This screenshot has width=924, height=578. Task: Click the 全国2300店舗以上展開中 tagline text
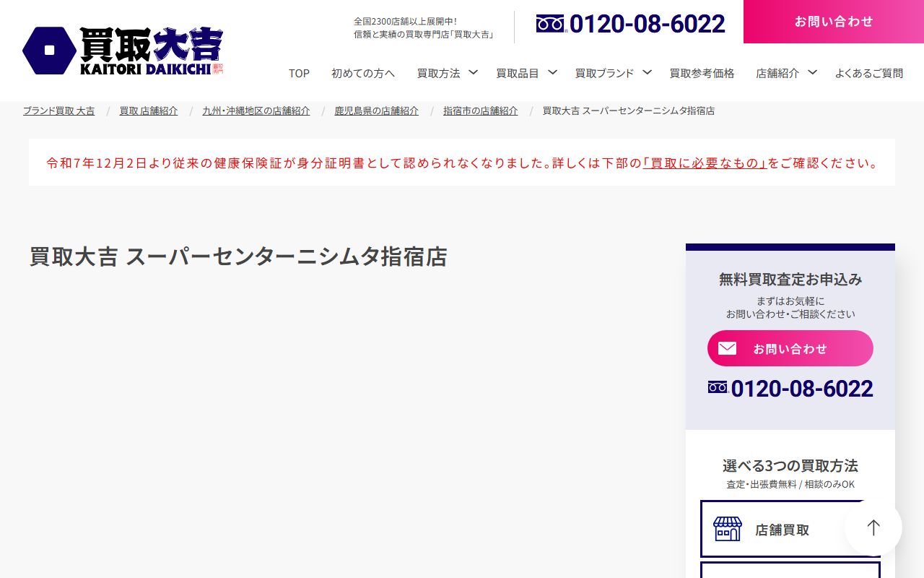tap(405, 22)
